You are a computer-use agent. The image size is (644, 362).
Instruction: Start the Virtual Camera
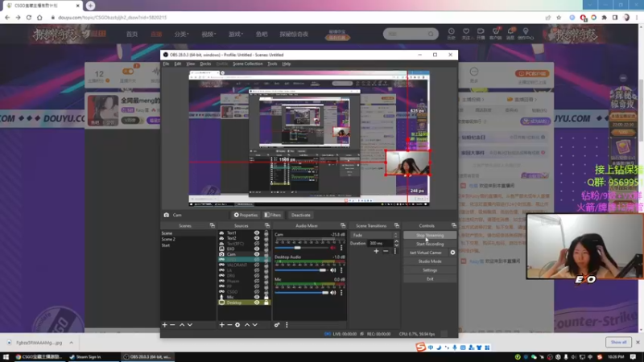point(426,253)
